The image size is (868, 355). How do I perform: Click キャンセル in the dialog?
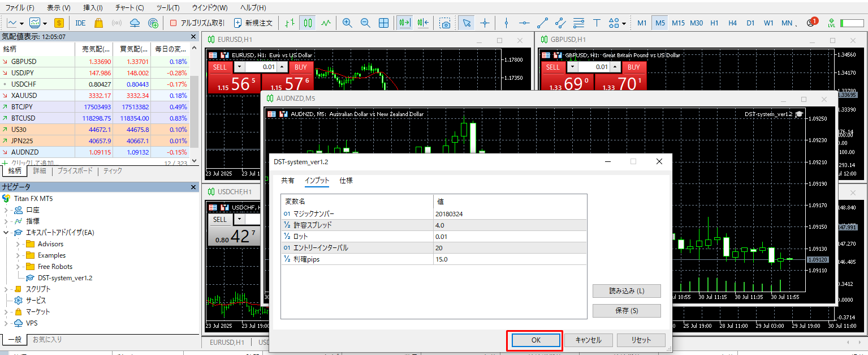[588, 340]
